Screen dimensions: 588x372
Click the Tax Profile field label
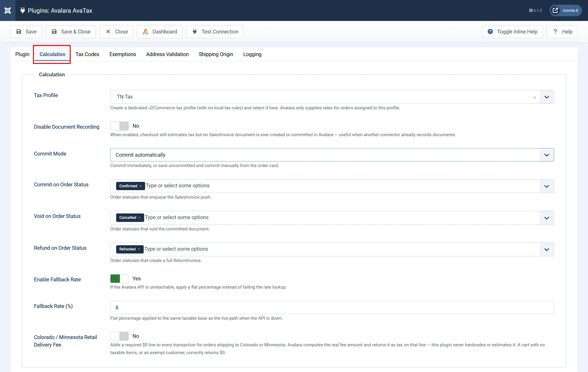46,95
